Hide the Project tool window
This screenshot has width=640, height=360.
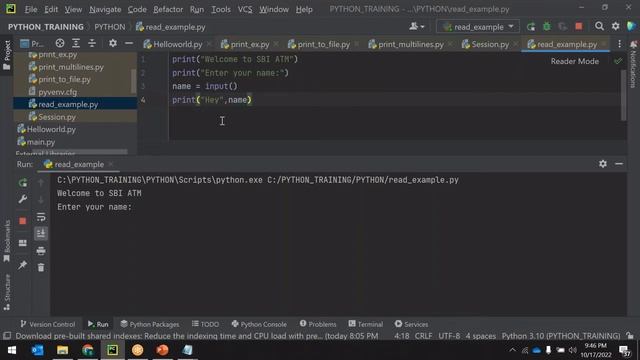(129, 43)
